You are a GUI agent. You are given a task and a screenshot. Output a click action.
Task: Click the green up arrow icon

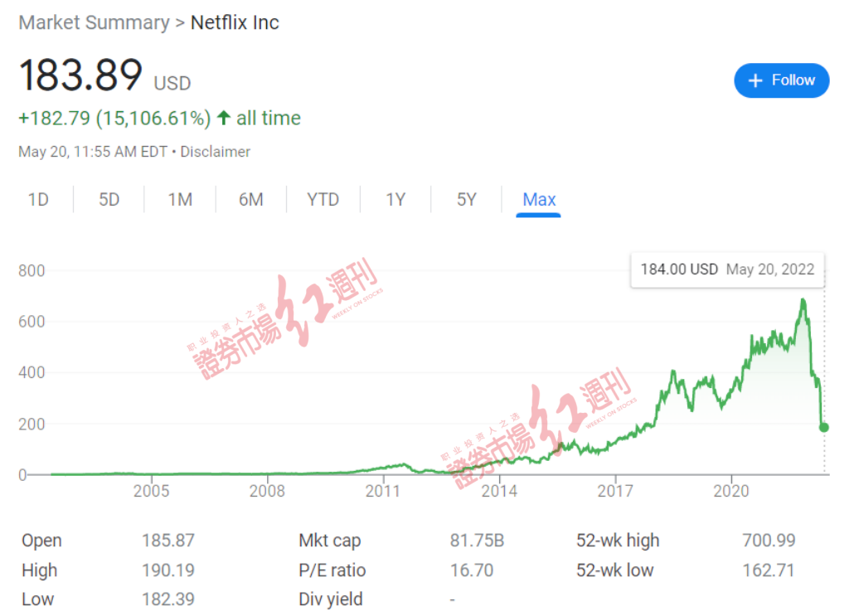[223, 119]
